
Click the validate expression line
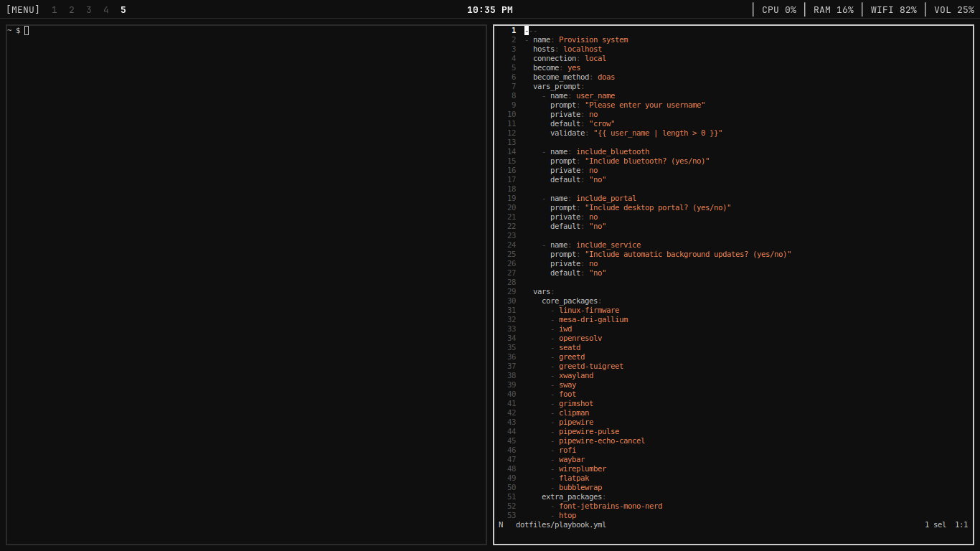[636, 133]
